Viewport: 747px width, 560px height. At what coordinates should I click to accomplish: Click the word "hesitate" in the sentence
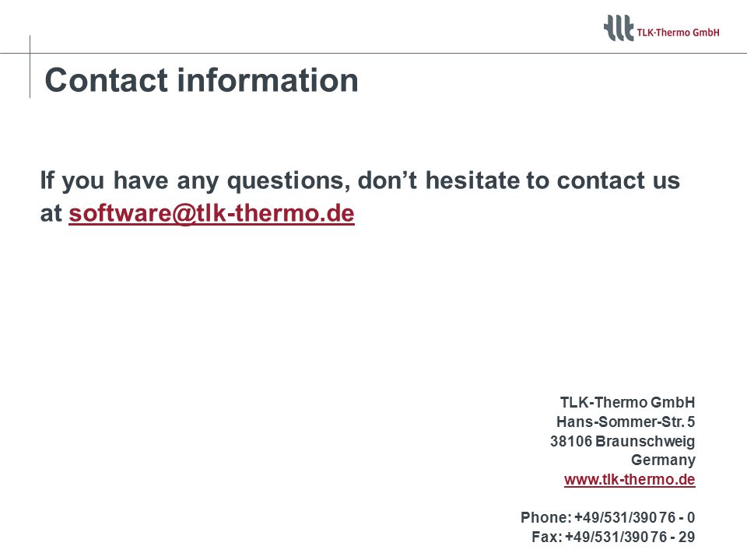click(472, 180)
